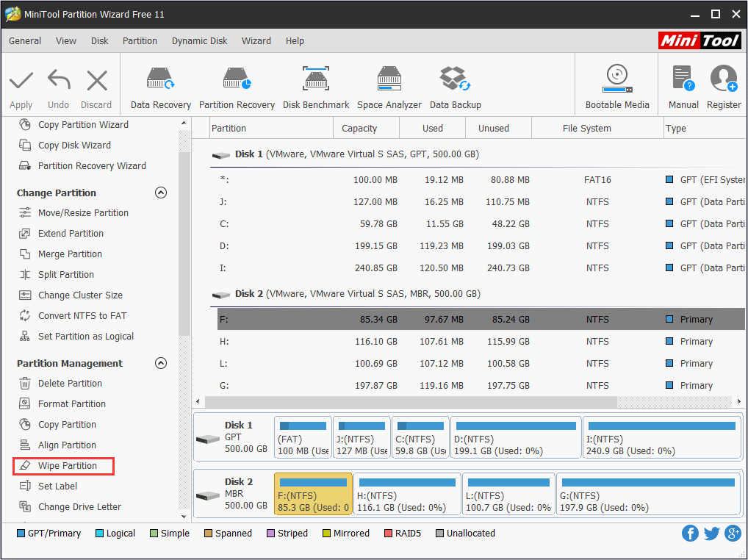This screenshot has width=748, height=560.
Task: Open MiniTool Twitter page
Action: pos(711,533)
